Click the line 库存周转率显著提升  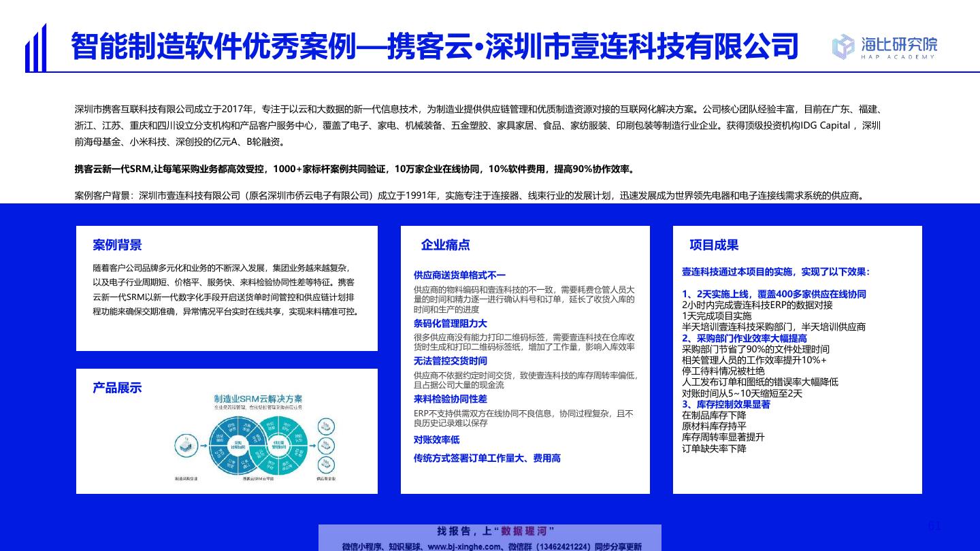coord(723,437)
